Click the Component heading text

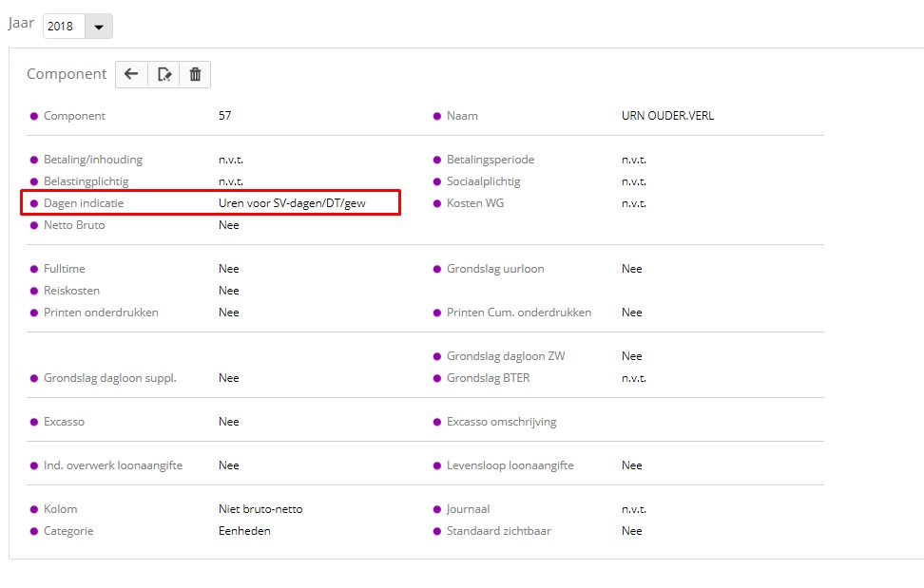click(67, 74)
